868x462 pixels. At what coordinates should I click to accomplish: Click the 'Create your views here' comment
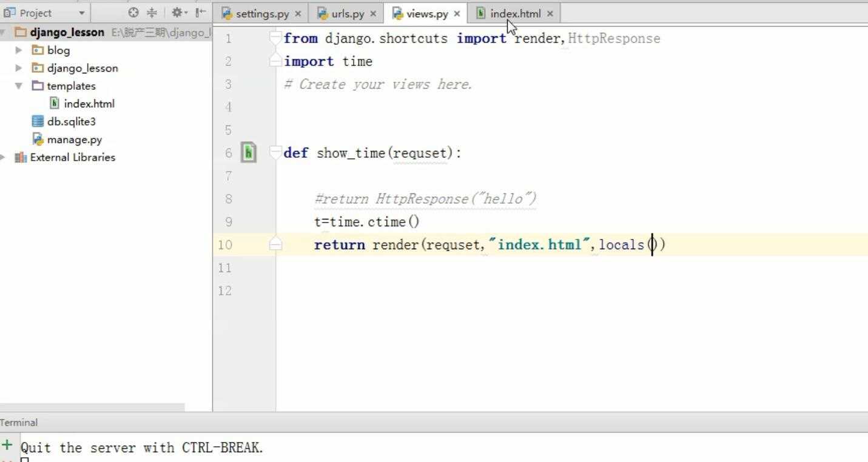(378, 84)
